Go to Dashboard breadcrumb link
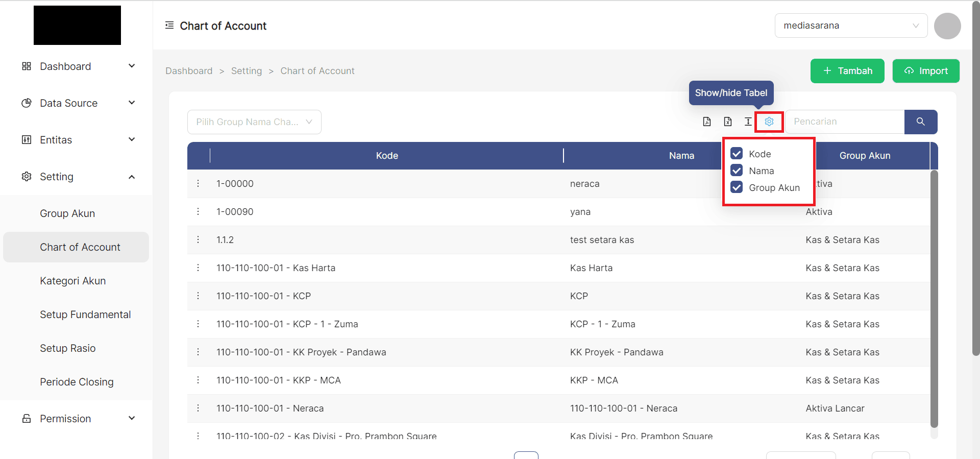Image resolution: width=980 pixels, height=459 pixels. 189,71
